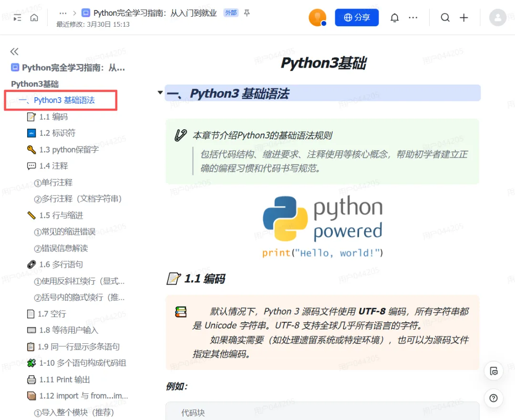The height and width of the screenshot is (420, 515).
Task: Click the notepad icon before 1.1 编码 heading
Action: [x=174, y=279]
